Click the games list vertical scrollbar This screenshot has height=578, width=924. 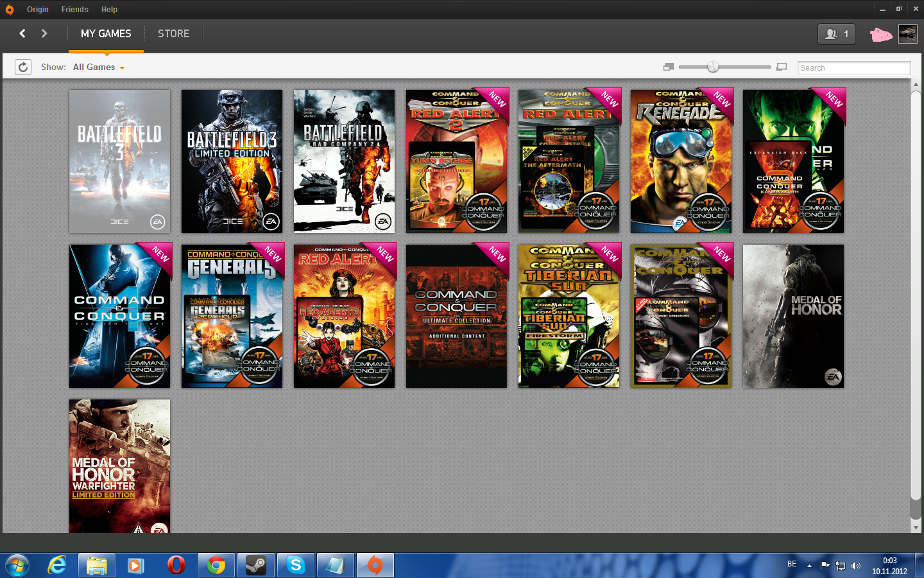916,295
